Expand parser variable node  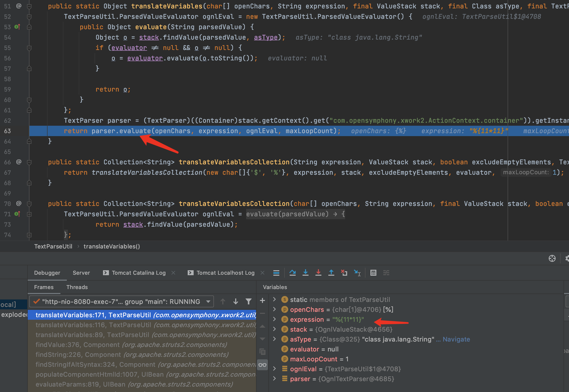(x=274, y=379)
